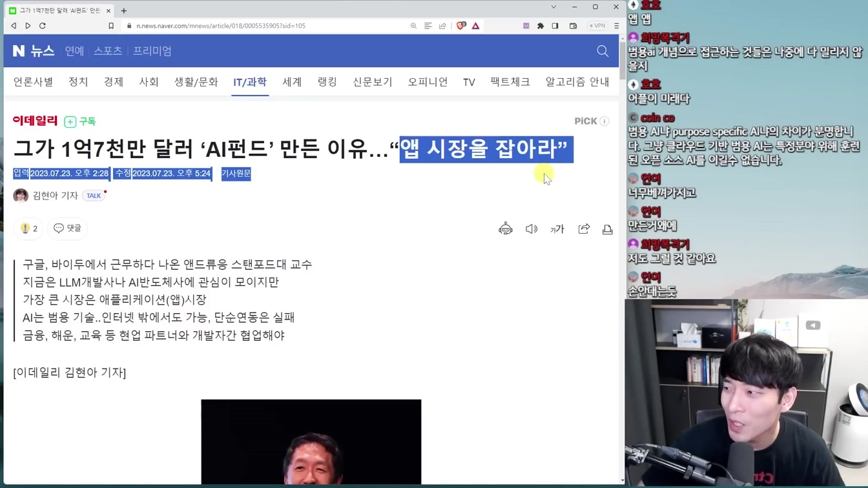Click the PiCK info icon

click(604, 121)
